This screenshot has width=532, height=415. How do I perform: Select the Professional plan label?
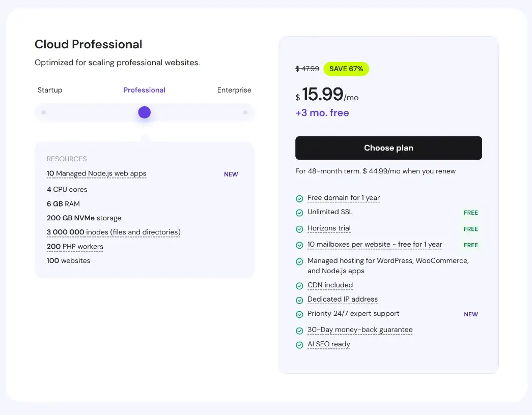[x=144, y=90]
